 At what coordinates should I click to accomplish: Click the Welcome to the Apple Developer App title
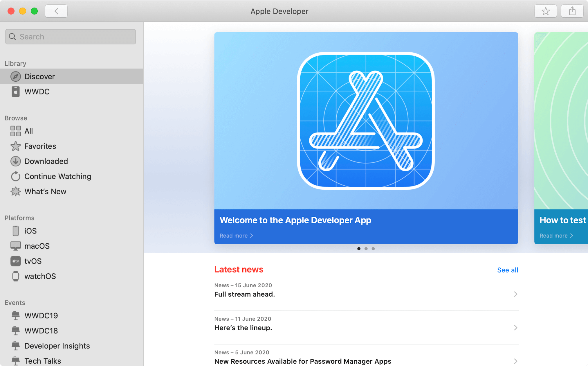[295, 220]
